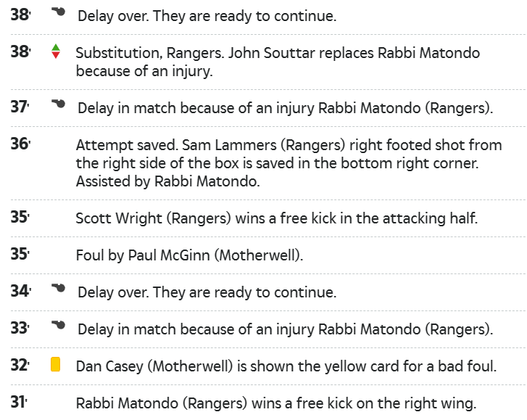Click Foul by Paul McGinn entry
The height and width of the screenshot is (420, 527).
click(x=189, y=255)
